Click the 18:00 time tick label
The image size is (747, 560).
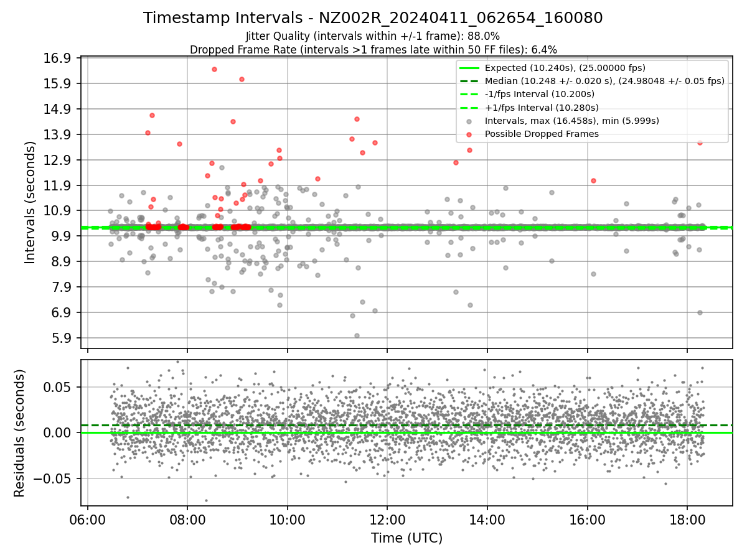coord(687,520)
